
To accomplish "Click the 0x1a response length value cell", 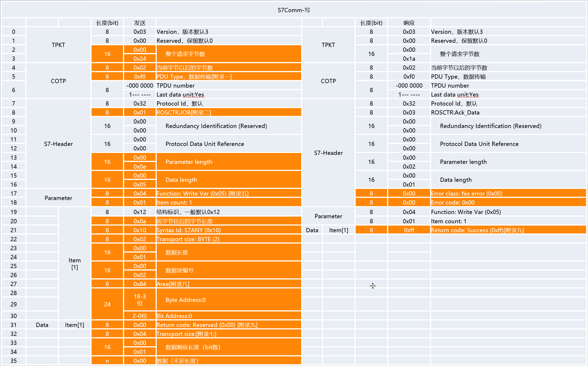I will coord(409,59).
